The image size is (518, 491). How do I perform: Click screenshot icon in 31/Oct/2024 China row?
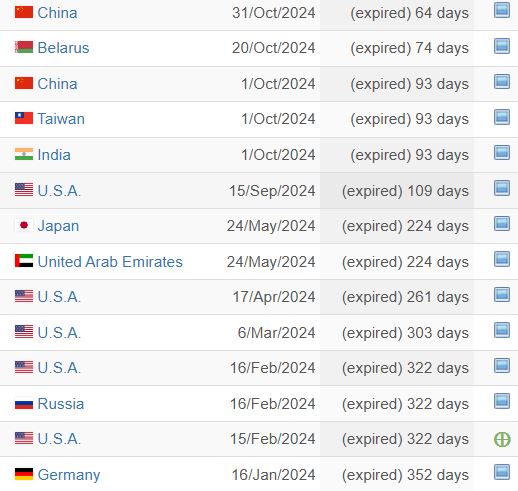[502, 10]
